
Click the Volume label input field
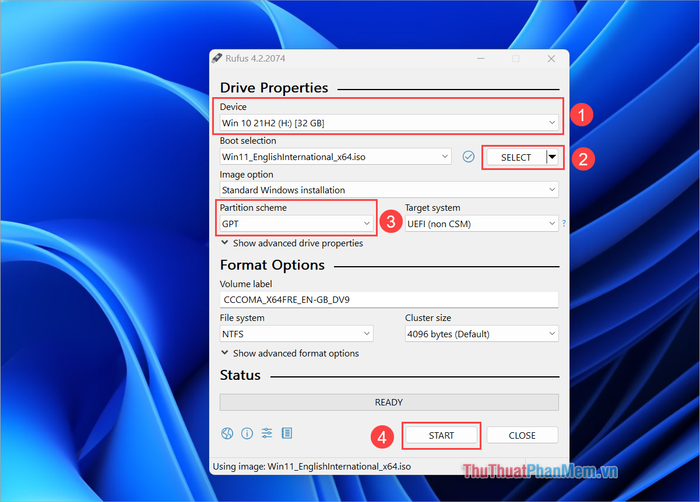389,300
